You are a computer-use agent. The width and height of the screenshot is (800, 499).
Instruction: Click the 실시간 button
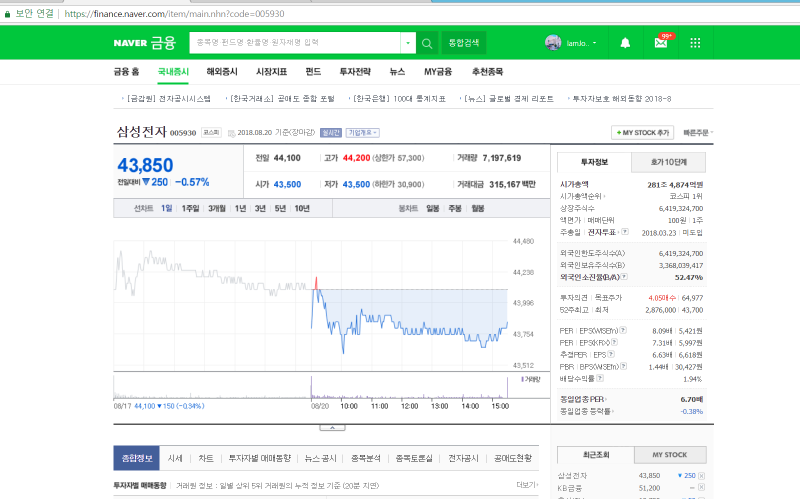pyautogui.click(x=331, y=133)
